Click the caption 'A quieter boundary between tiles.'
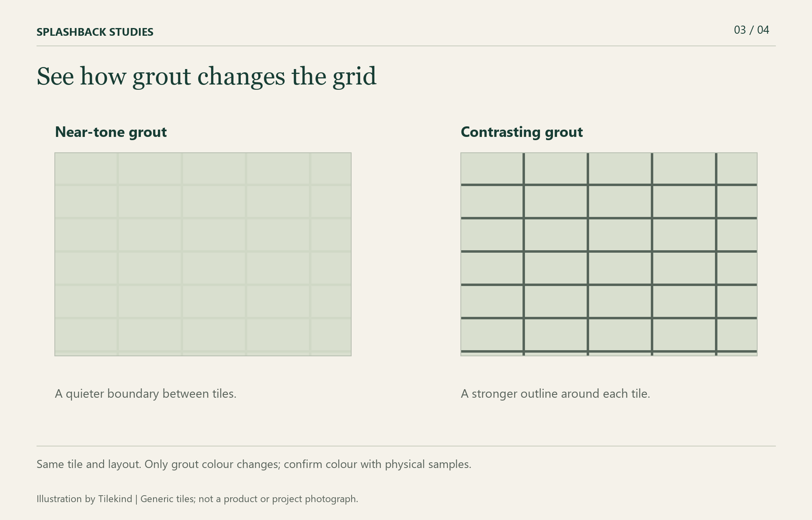This screenshot has height=520, width=812. (x=146, y=394)
